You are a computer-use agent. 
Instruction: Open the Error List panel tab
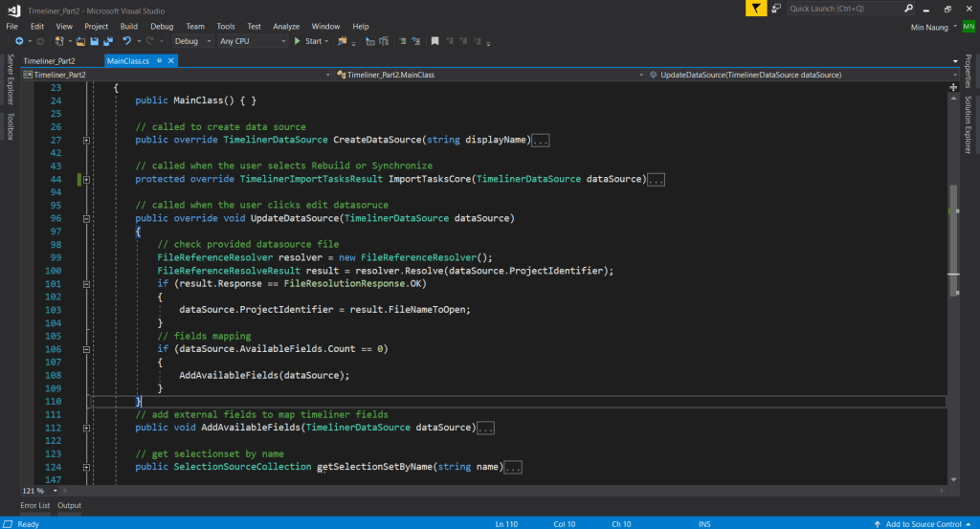click(35, 505)
